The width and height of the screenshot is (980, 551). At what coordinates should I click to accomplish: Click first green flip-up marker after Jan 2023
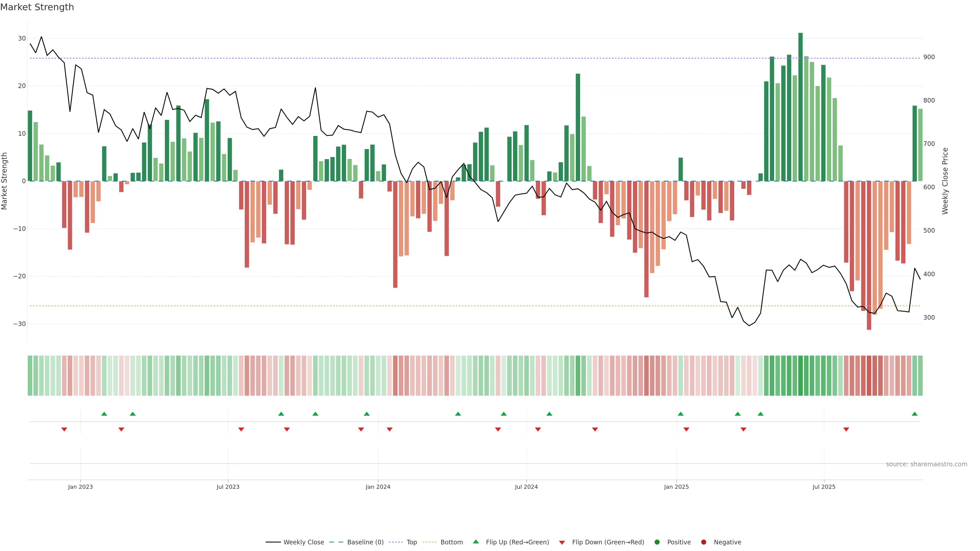click(x=104, y=414)
